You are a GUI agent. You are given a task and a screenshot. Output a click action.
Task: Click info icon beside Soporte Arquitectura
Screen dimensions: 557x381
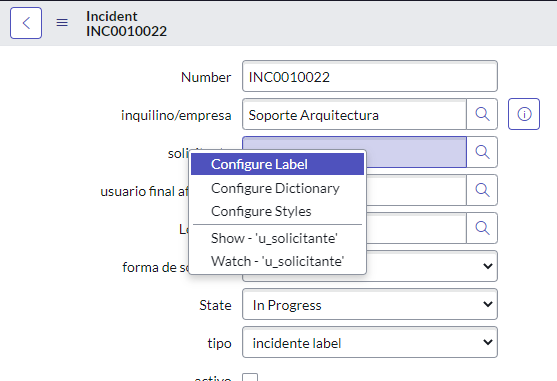tap(524, 114)
